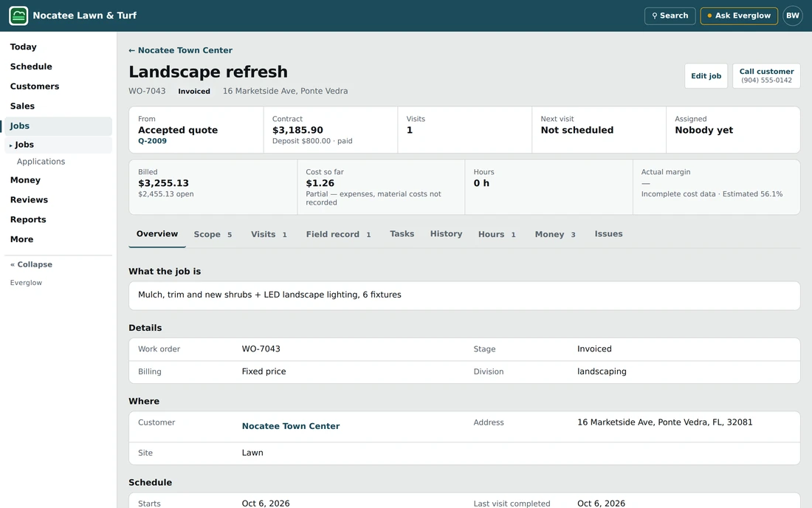
Task: Switch to the Scope tab
Action: [213, 235]
